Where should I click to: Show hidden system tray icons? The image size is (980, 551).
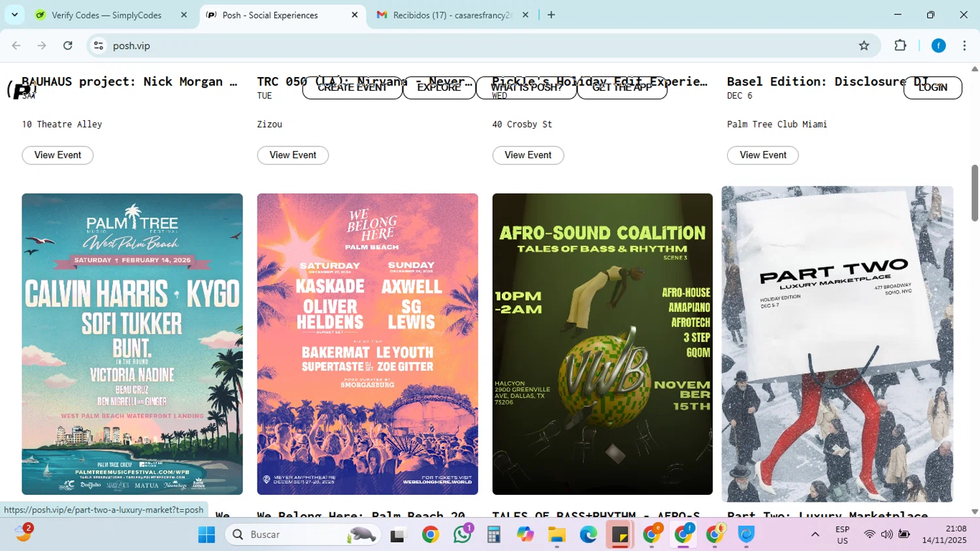click(x=815, y=535)
